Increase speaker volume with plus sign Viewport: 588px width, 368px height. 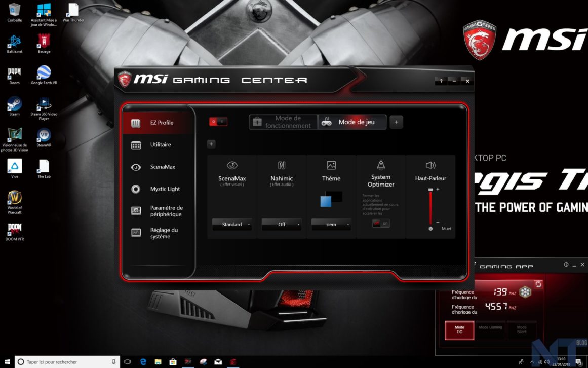438,189
